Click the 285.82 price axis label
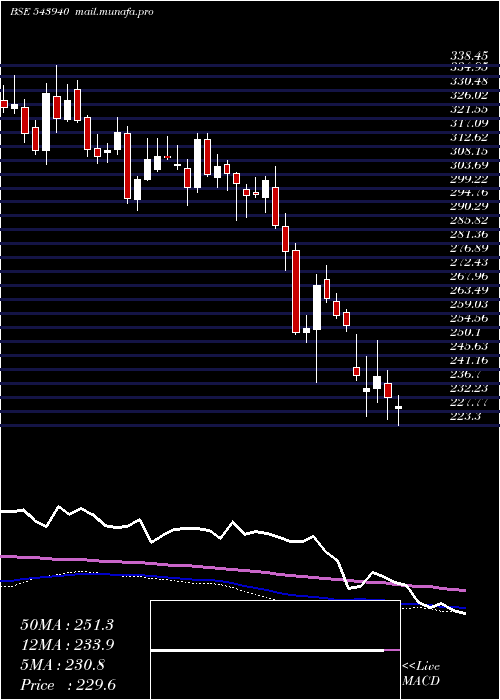The height and width of the screenshot is (700, 500). coord(468,221)
